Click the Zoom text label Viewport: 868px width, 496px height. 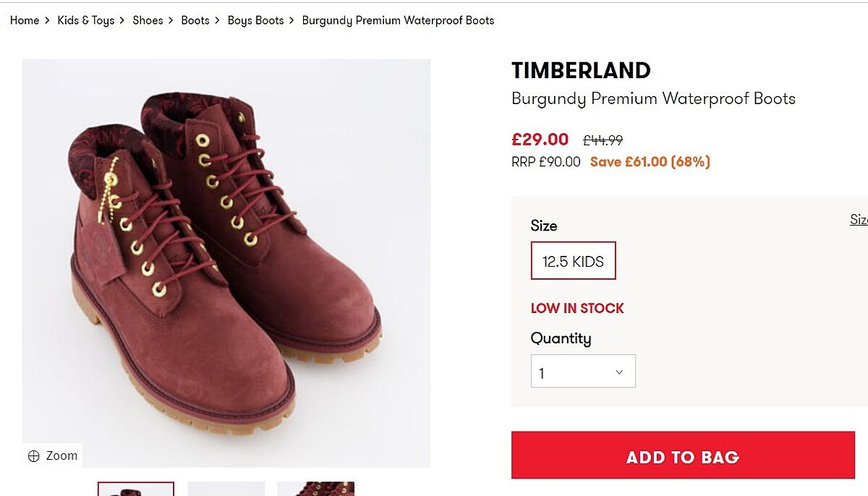(x=61, y=456)
